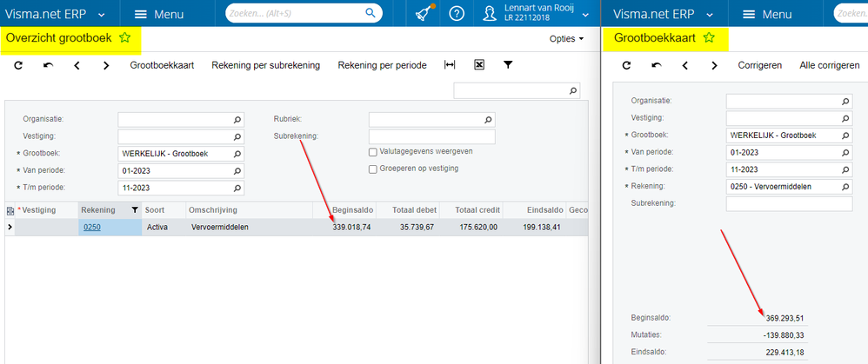Select Mutaties value -139.880,33
868x364 pixels.
tap(784, 334)
